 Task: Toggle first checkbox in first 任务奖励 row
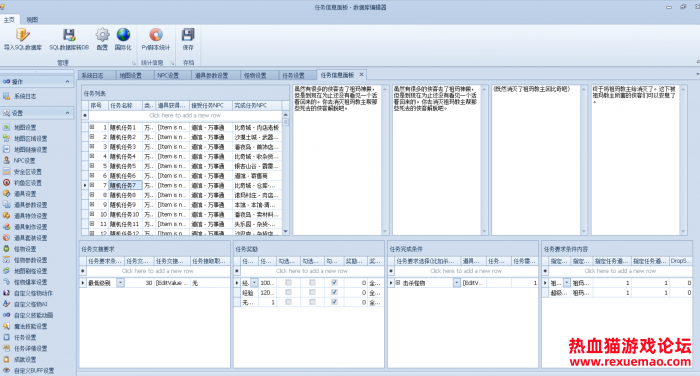[288, 283]
